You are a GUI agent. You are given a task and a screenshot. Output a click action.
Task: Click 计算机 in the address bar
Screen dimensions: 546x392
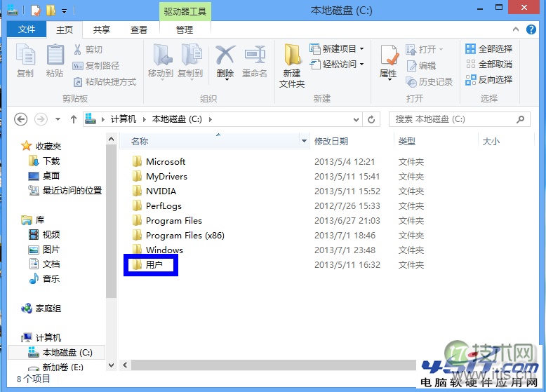pyautogui.click(x=124, y=119)
